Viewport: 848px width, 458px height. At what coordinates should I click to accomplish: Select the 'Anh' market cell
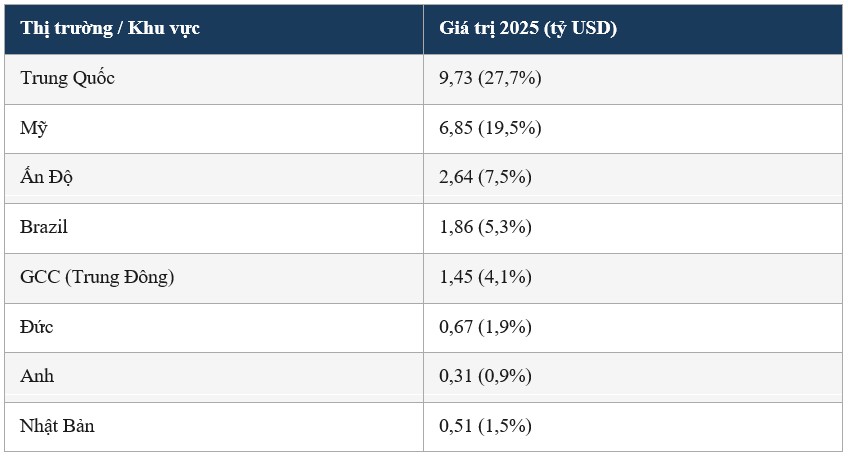coord(37,376)
